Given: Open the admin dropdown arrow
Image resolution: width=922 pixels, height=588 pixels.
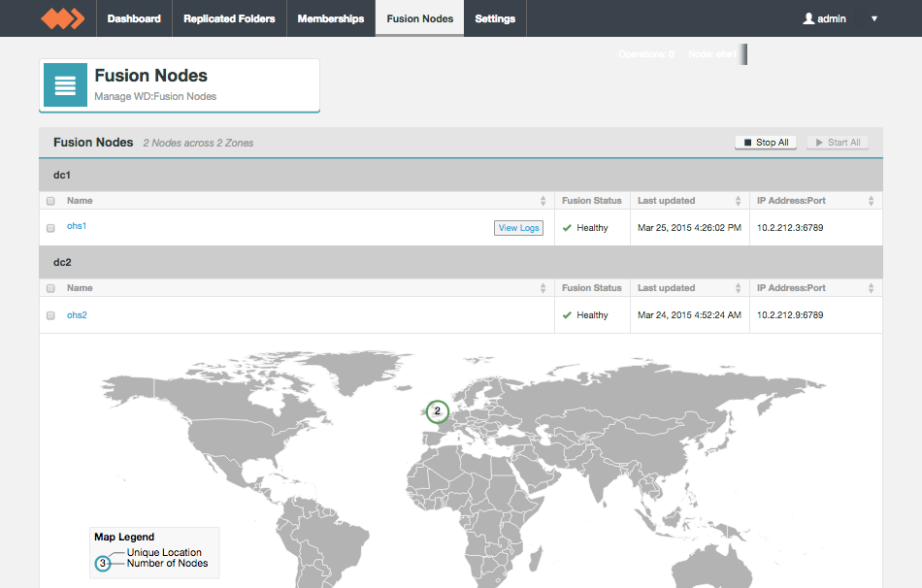Looking at the screenshot, I should [874, 18].
